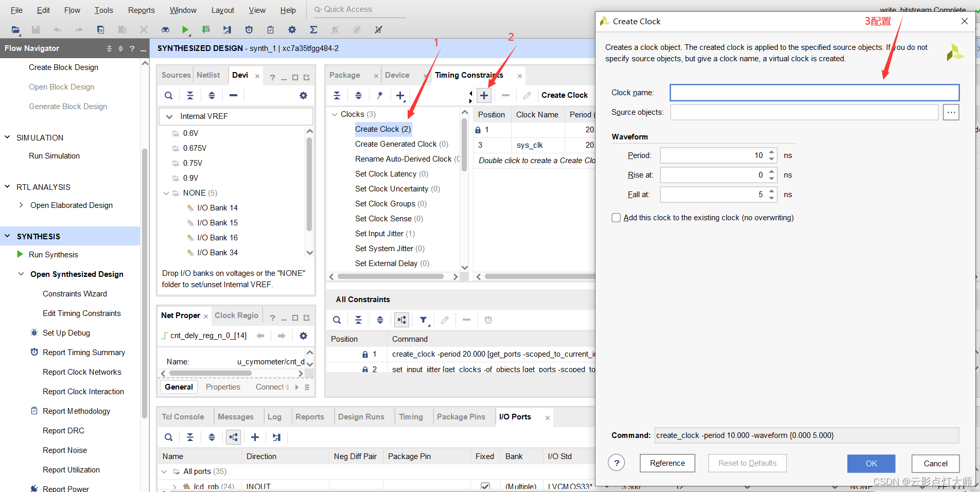Switch to Package Pins tab
This screenshot has height=492, width=980.
tap(461, 417)
